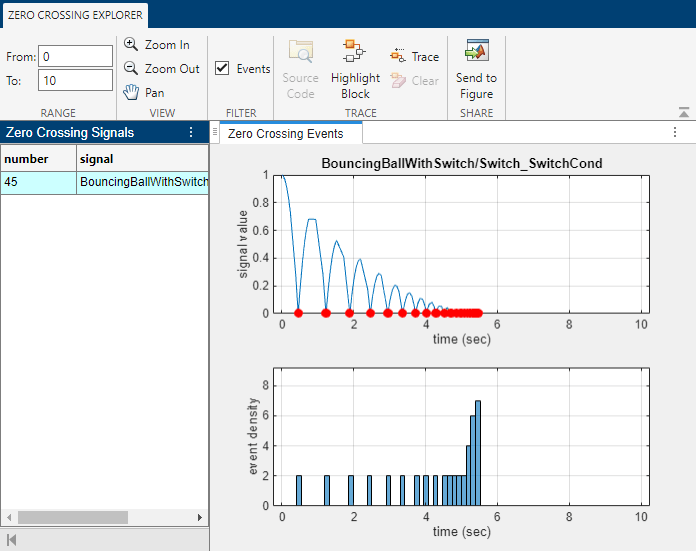696x551 pixels.
Task: Click the horizontal scrollbar in signals table
Action: pyautogui.click(x=75, y=517)
